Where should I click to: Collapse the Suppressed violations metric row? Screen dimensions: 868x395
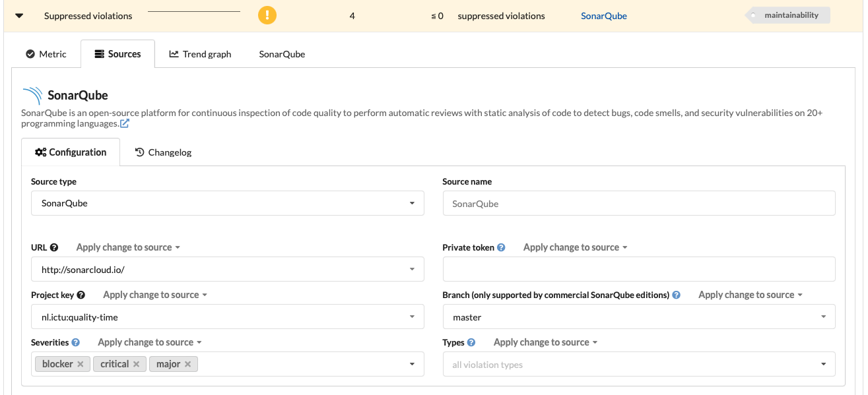tap(19, 16)
